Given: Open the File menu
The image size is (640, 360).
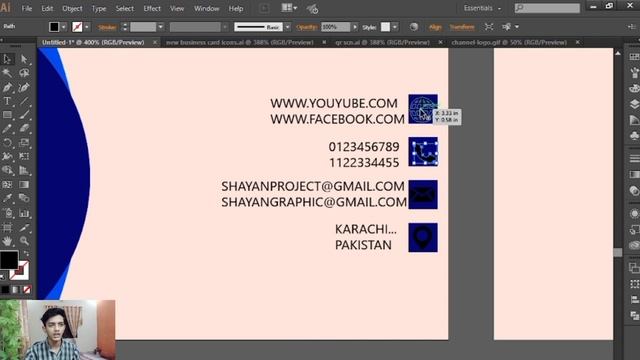Looking at the screenshot, I should (x=27, y=8).
